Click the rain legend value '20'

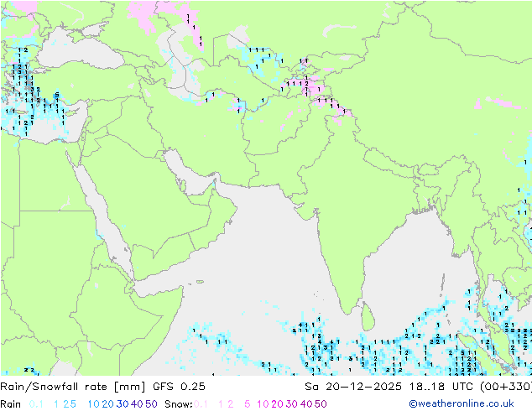108,404
